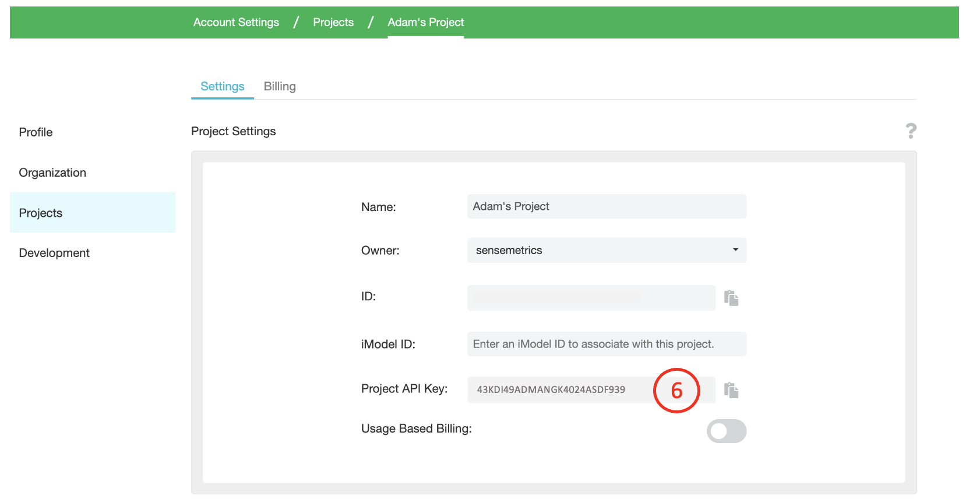
Task: Open Profile in the left sidebar
Action: point(36,132)
